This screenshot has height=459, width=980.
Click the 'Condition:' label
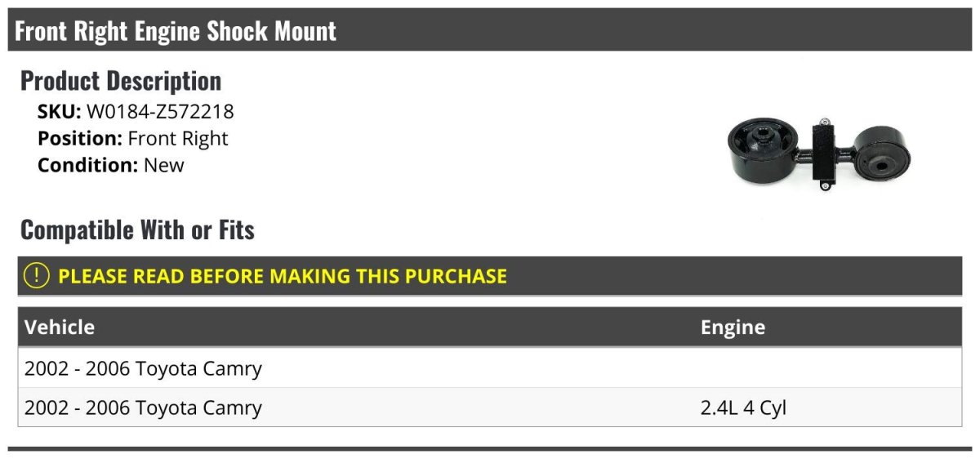coord(88,165)
